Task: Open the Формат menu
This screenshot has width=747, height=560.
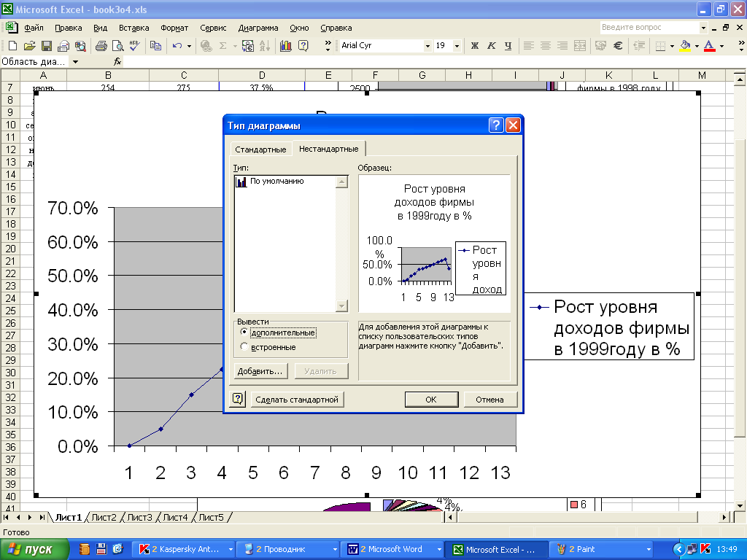Action: pyautogui.click(x=174, y=28)
